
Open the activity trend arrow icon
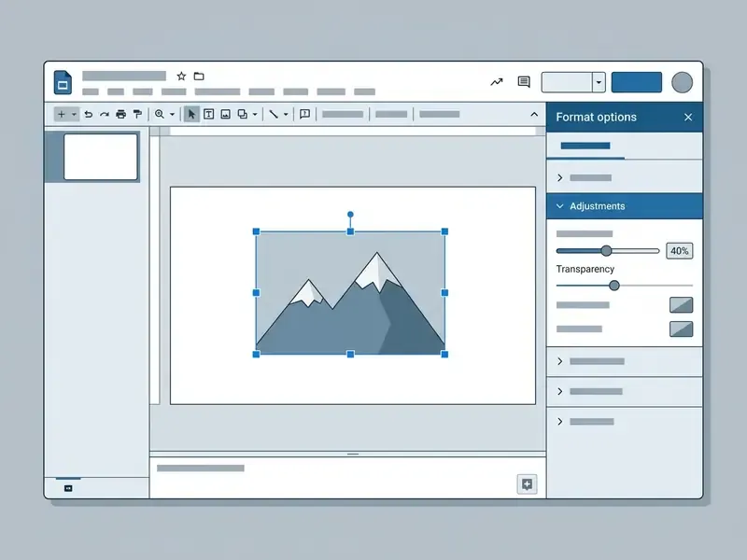coord(497,82)
